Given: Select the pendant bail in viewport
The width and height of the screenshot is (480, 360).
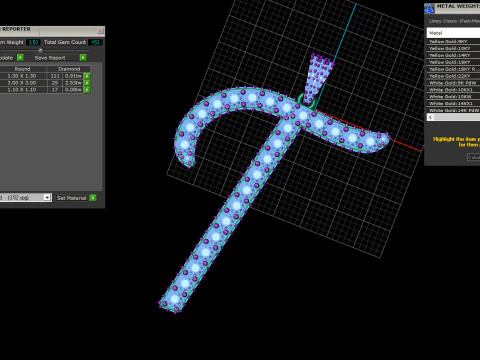Looking at the screenshot, I should click(x=317, y=80).
